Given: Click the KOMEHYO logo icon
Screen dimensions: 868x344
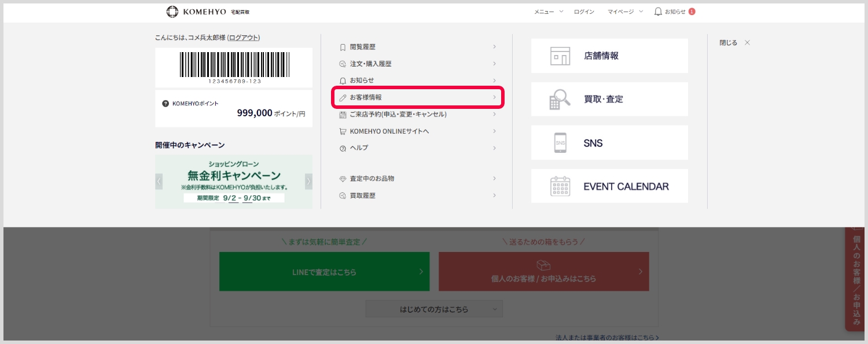Looking at the screenshot, I should click(172, 12).
